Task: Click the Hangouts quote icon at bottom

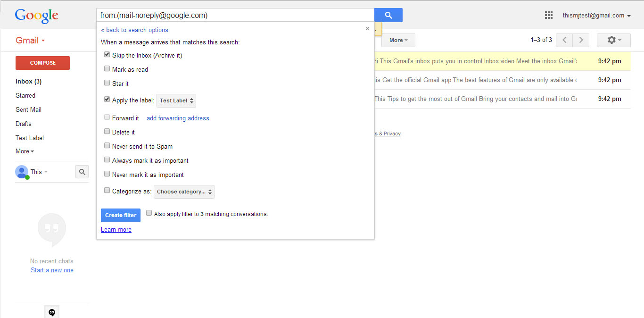Action: (52, 312)
